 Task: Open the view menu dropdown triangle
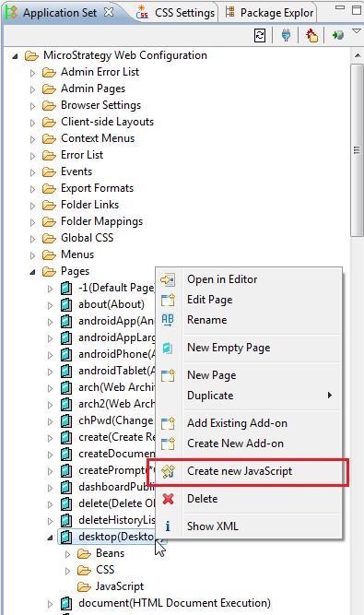pyautogui.click(x=356, y=31)
